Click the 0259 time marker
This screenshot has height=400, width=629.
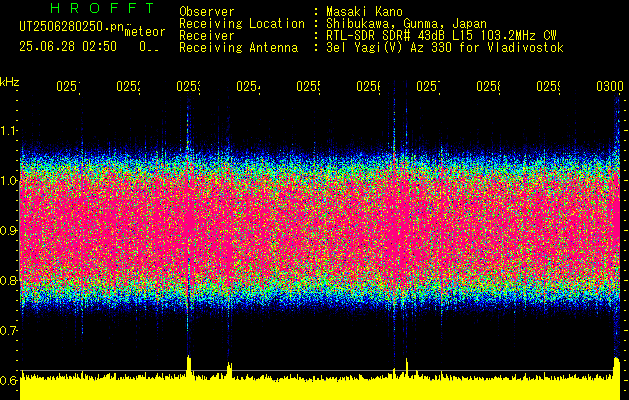point(549,86)
